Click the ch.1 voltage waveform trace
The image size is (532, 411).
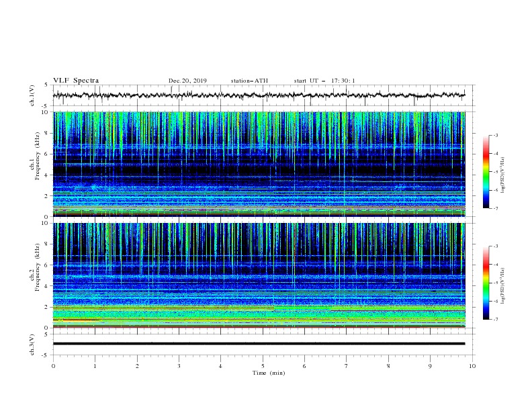pyautogui.click(x=259, y=95)
